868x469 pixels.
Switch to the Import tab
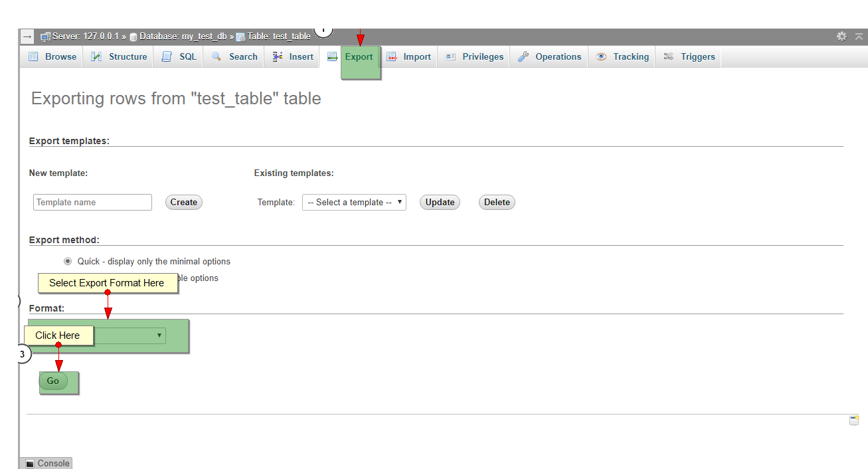tap(409, 56)
